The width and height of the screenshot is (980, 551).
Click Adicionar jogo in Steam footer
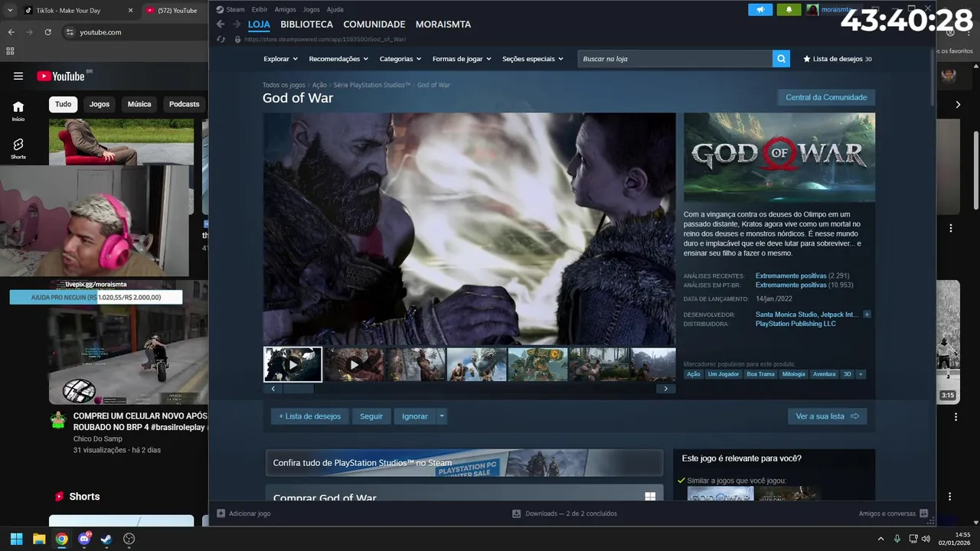243,514
